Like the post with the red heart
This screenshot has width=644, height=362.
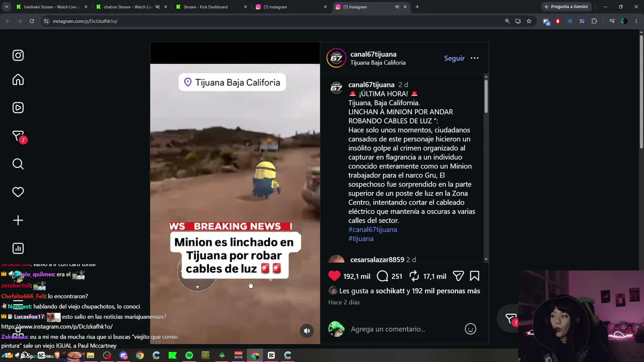[x=334, y=276]
